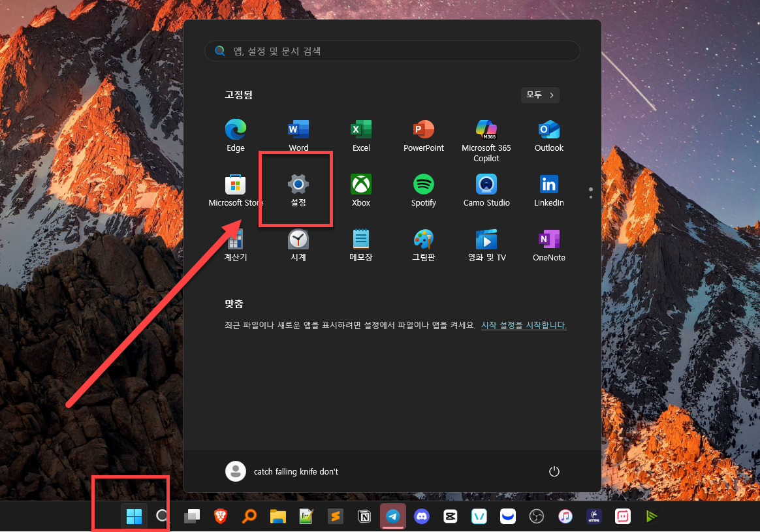Open Discord from taskbar
Screen dimensions: 760x532
tap(422, 516)
